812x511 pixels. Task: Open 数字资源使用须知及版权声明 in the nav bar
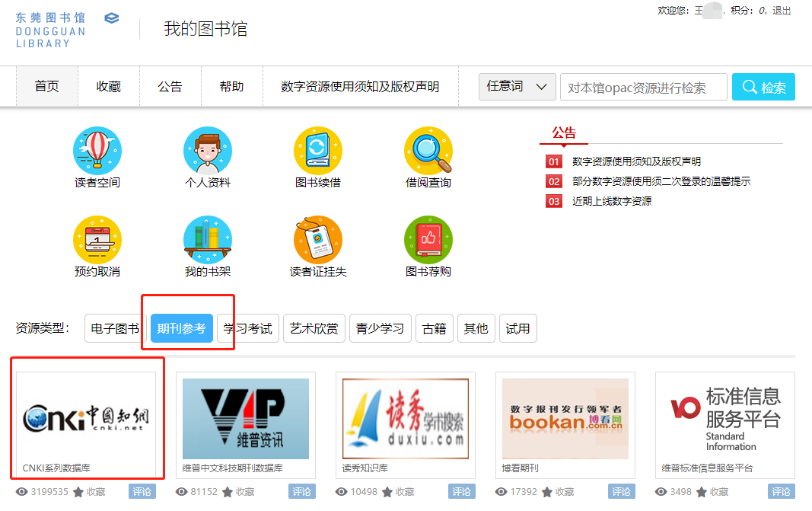coord(361,87)
